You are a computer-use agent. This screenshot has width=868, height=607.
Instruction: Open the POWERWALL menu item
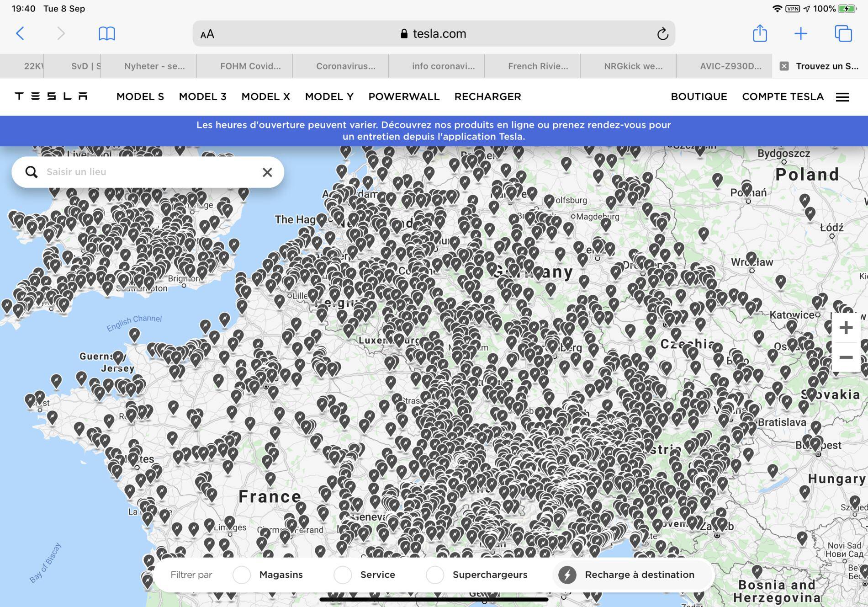404,96
